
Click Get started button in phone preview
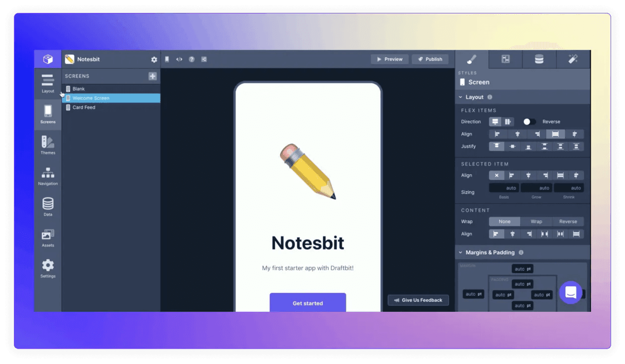click(308, 302)
